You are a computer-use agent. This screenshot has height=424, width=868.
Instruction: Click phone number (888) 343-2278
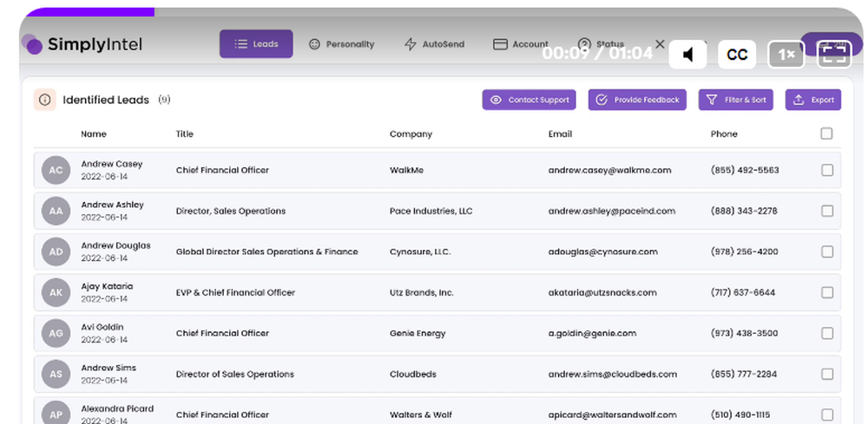pyautogui.click(x=744, y=212)
